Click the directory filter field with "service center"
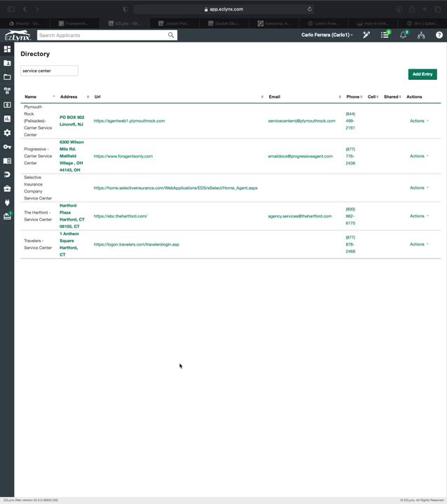The image size is (447, 504). click(49, 71)
